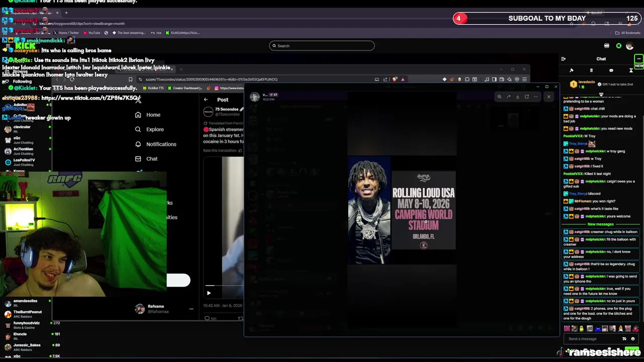
Task: Click the share icon in address bar
Action: (x=385, y=79)
